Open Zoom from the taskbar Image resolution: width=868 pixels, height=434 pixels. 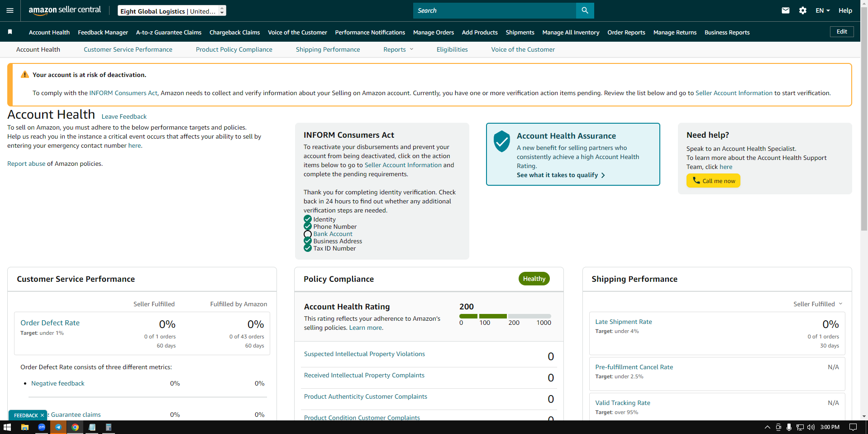click(42, 427)
